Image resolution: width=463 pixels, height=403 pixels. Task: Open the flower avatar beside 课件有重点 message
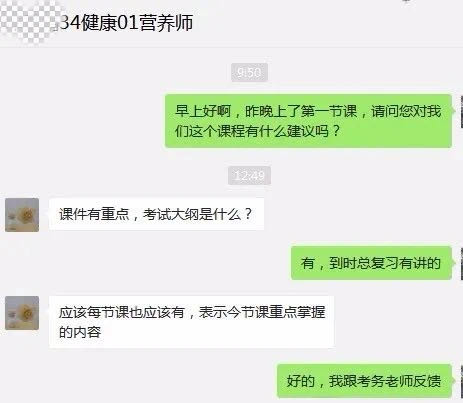22,215
